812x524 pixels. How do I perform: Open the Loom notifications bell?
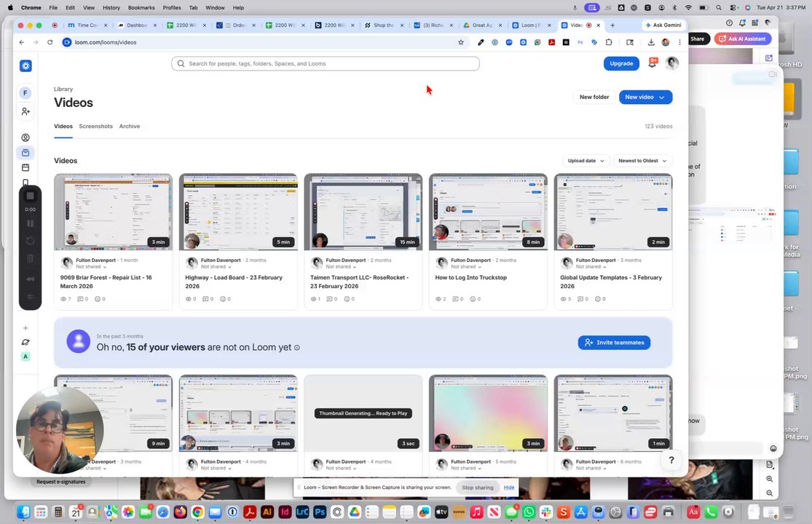coord(653,63)
